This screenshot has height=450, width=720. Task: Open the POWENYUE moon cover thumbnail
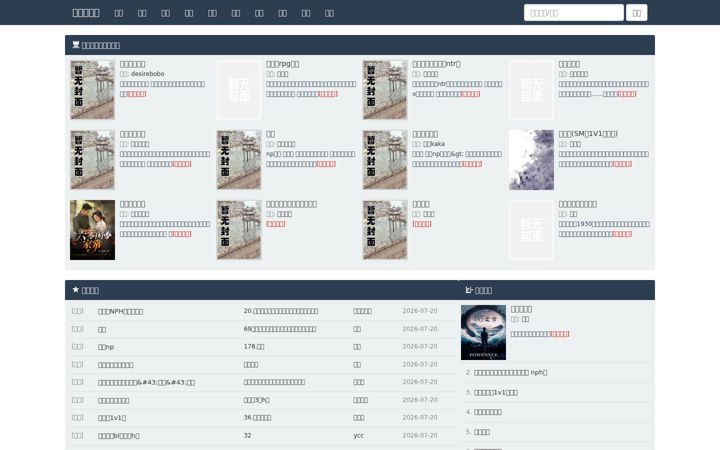[x=484, y=332]
